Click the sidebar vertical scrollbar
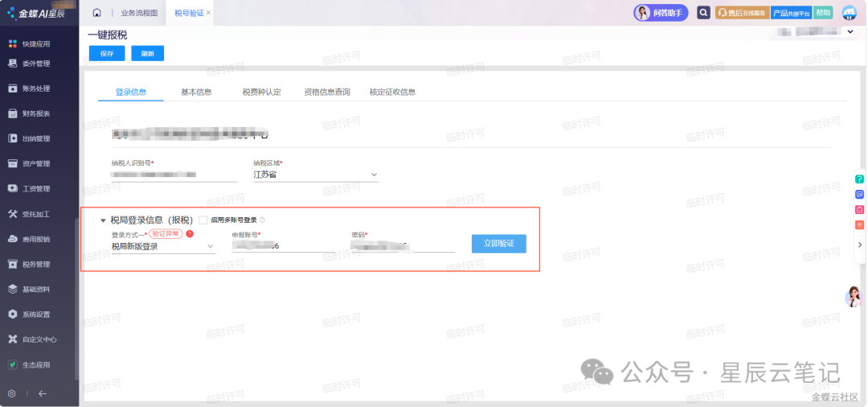The width and height of the screenshot is (868, 407). click(x=76, y=299)
